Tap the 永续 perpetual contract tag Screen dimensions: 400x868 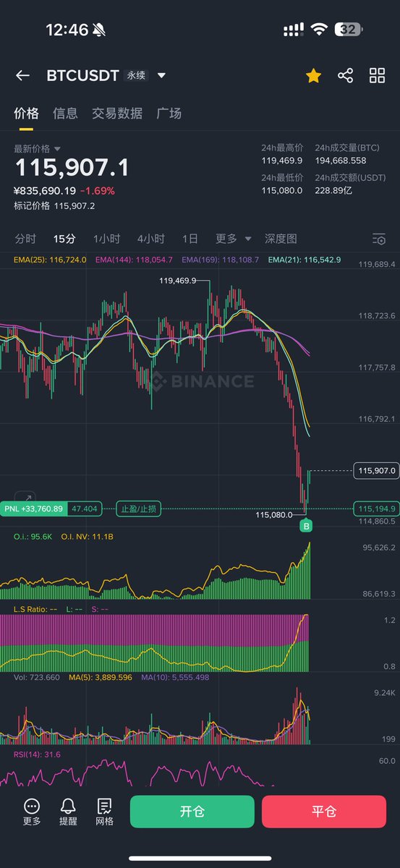coord(136,75)
